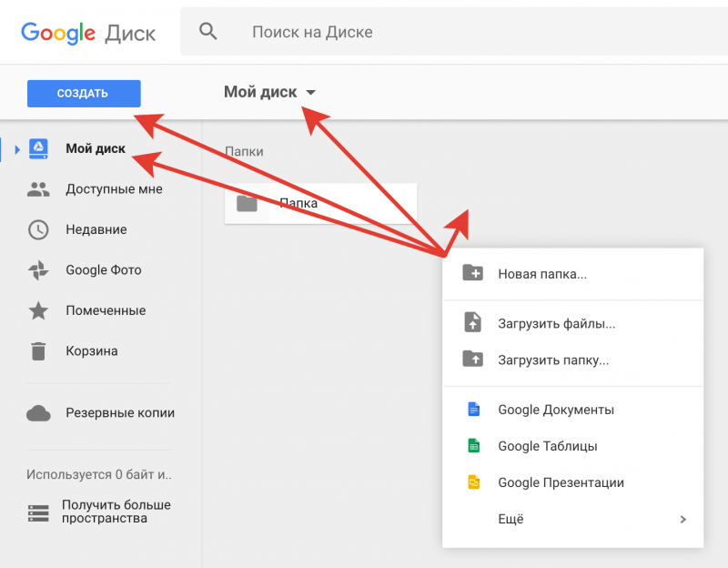Expand the Мой диск sidebar tree arrow
Screen dimensions: 728x568
coord(17,149)
